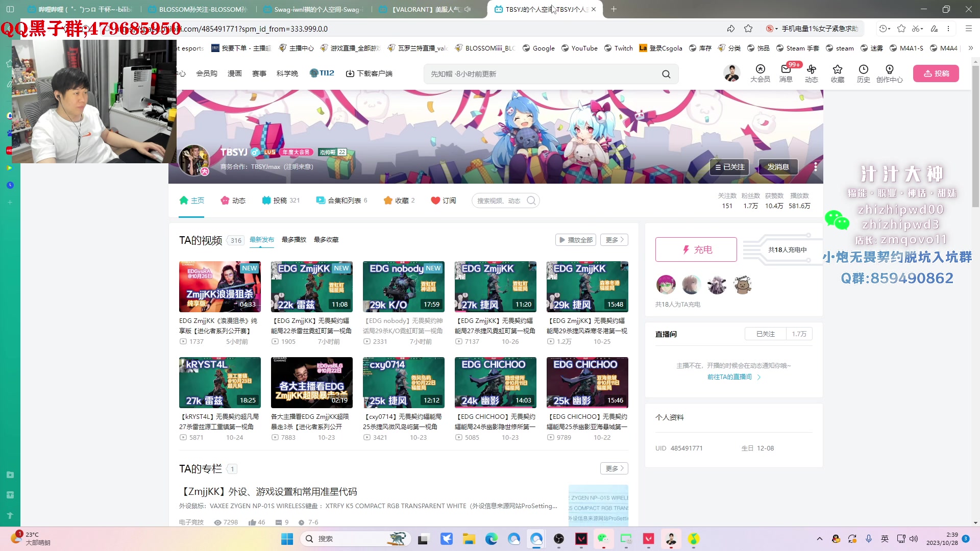
Task: Open the 订阅 profile tab
Action: [x=444, y=201]
